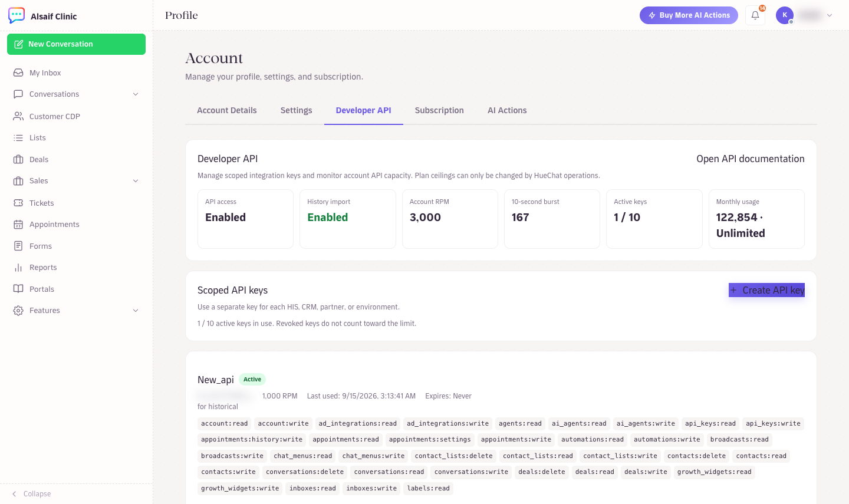The width and height of the screenshot is (849, 504).
Task: Expand the Conversations submenu chevron
Action: (136, 94)
